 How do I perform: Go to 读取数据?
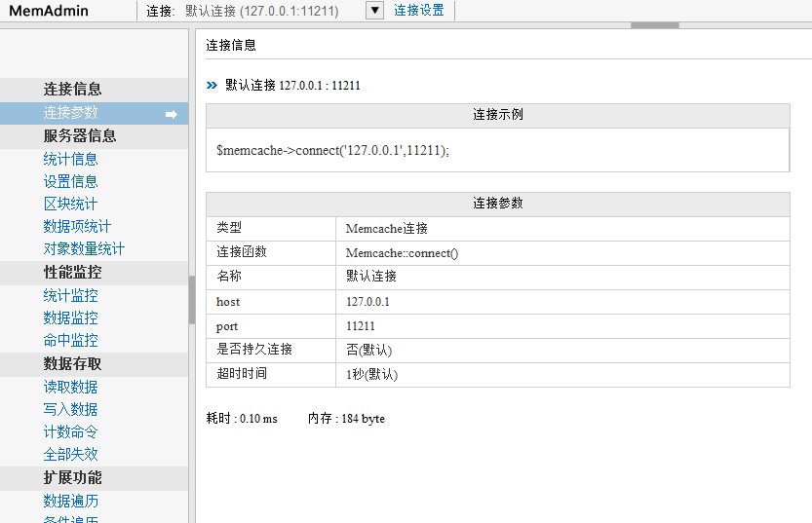[70, 387]
